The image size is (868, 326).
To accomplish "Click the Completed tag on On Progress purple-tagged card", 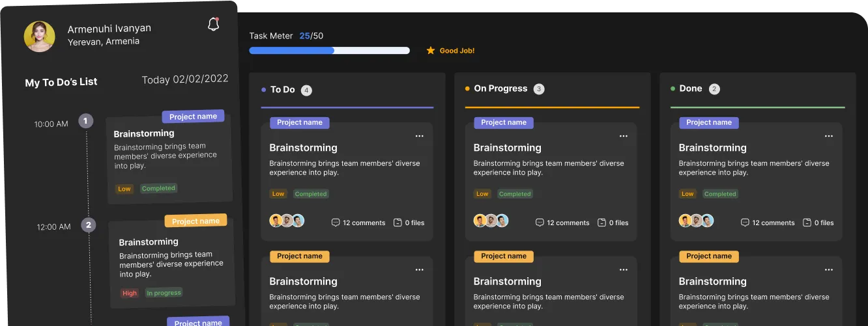I will point(515,194).
